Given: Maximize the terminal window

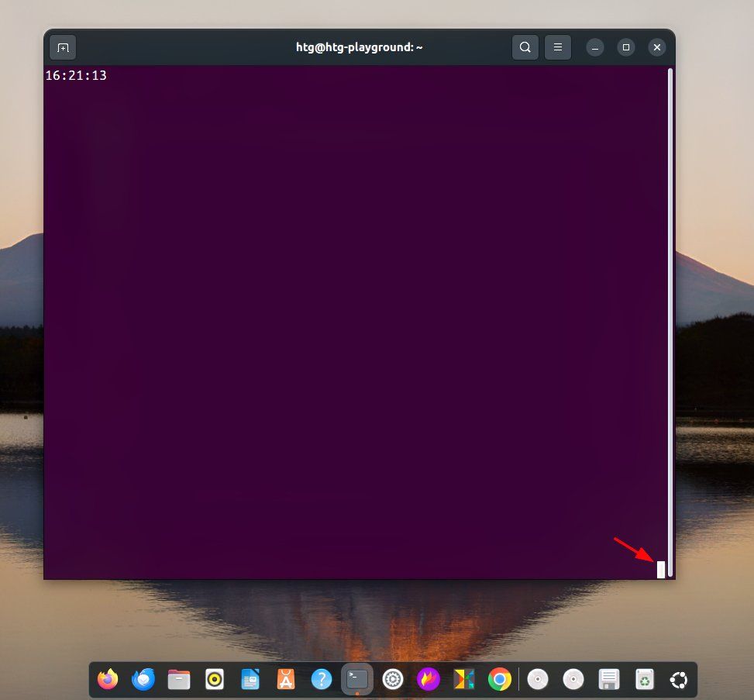Looking at the screenshot, I should (x=626, y=47).
